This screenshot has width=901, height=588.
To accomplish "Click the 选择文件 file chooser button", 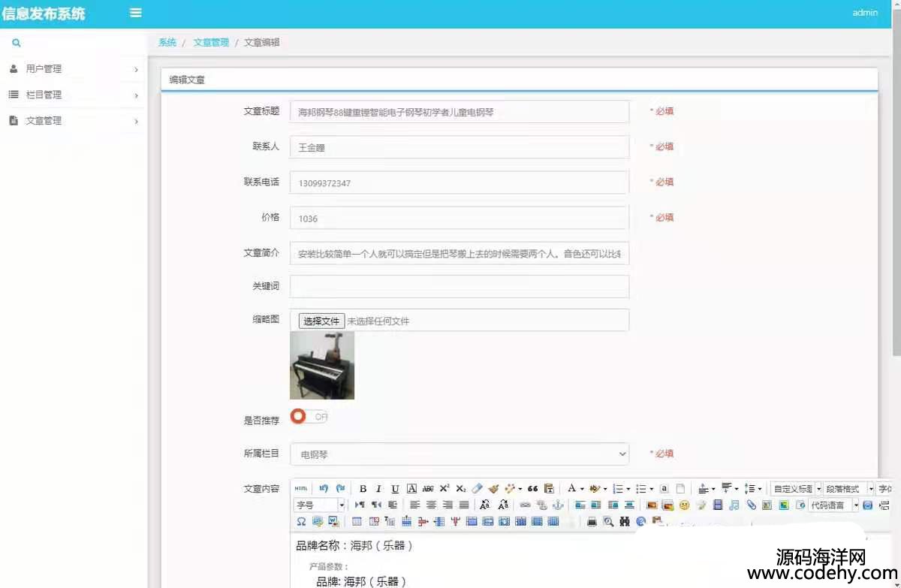I will pyautogui.click(x=321, y=321).
